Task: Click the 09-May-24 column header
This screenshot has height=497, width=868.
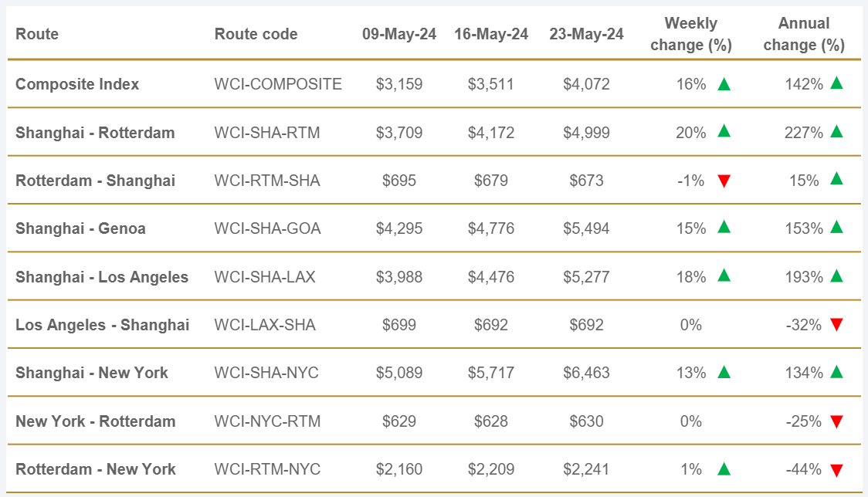Action: pos(399,34)
